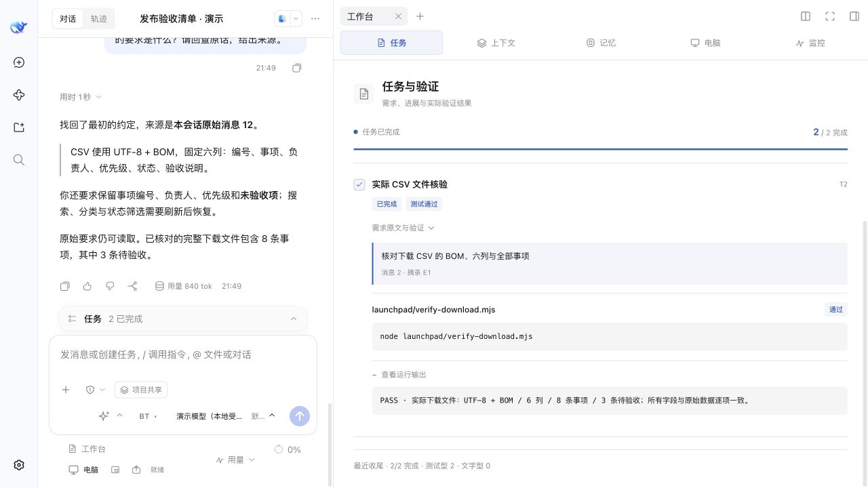This screenshot has width=868, height=488.
Task: Switch to the 对话 view
Action: (68, 19)
